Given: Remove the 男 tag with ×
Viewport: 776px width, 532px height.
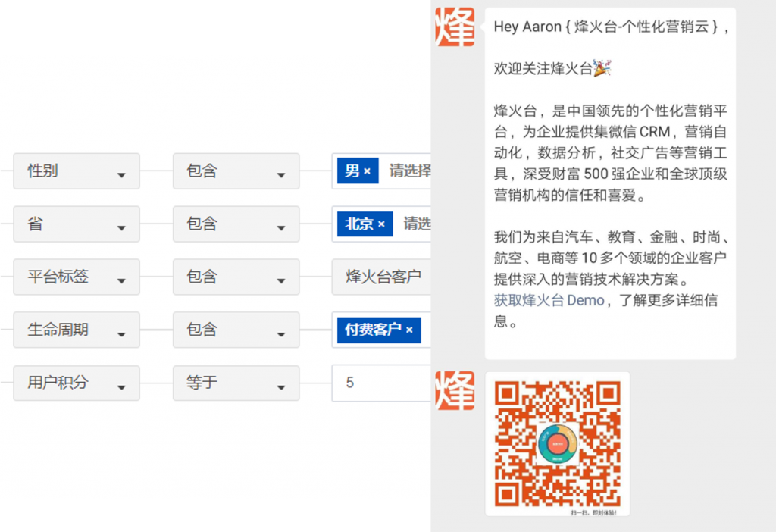Looking at the screenshot, I should [367, 171].
